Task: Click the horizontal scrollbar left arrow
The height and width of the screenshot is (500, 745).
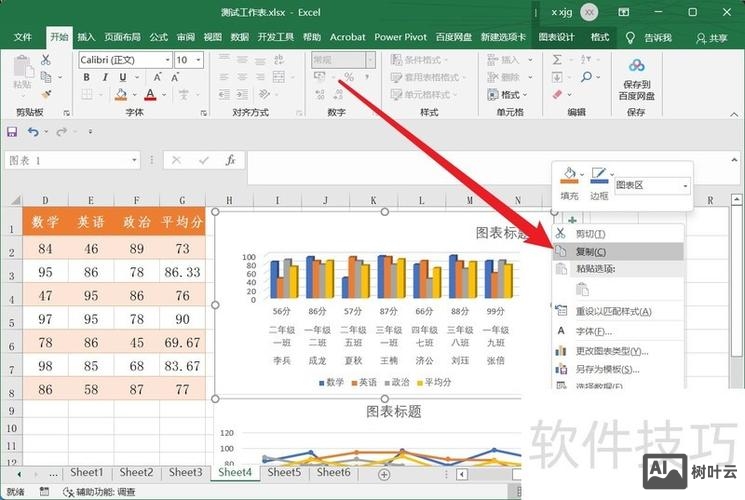Action: 462,474
